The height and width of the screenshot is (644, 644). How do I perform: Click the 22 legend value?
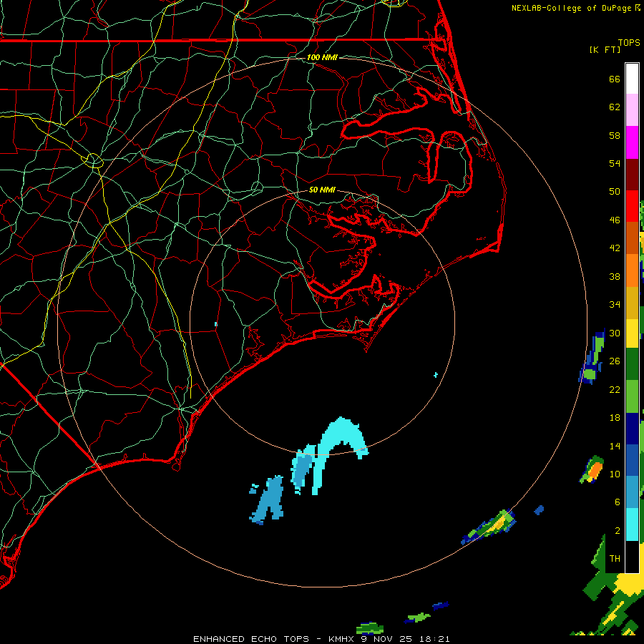[x=615, y=389]
